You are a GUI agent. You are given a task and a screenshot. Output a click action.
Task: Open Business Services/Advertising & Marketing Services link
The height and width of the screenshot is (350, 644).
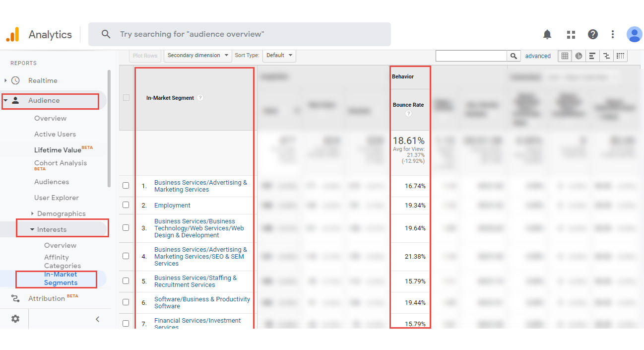click(200, 186)
